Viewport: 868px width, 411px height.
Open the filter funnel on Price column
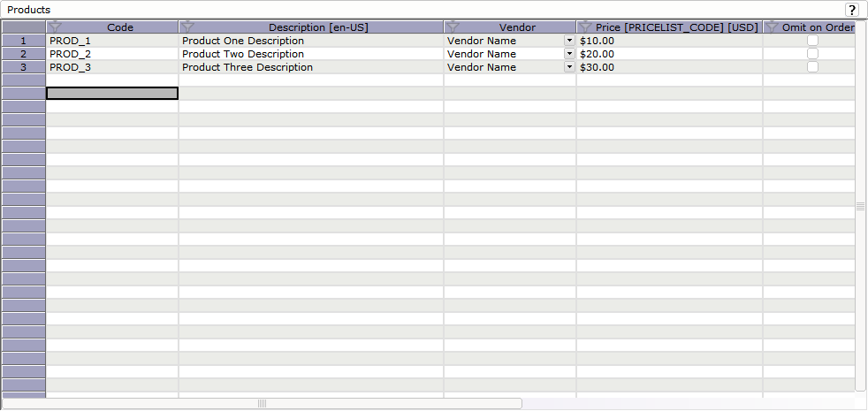pyautogui.click(x=586, y=27)
